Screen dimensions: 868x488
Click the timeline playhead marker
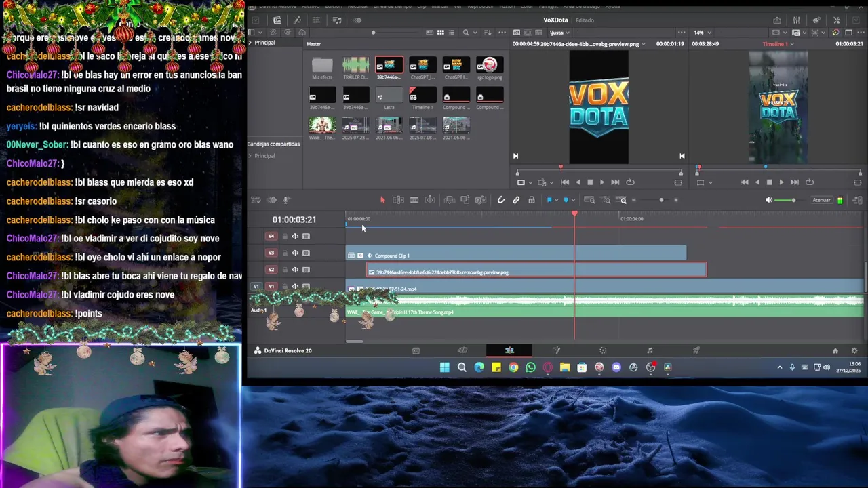tap(574, 214)
